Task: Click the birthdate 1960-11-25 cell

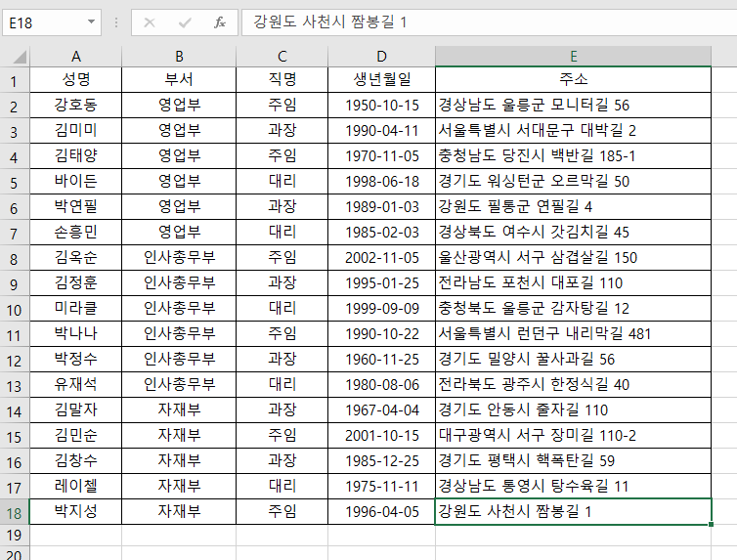Action: click(x=381, y=359)
